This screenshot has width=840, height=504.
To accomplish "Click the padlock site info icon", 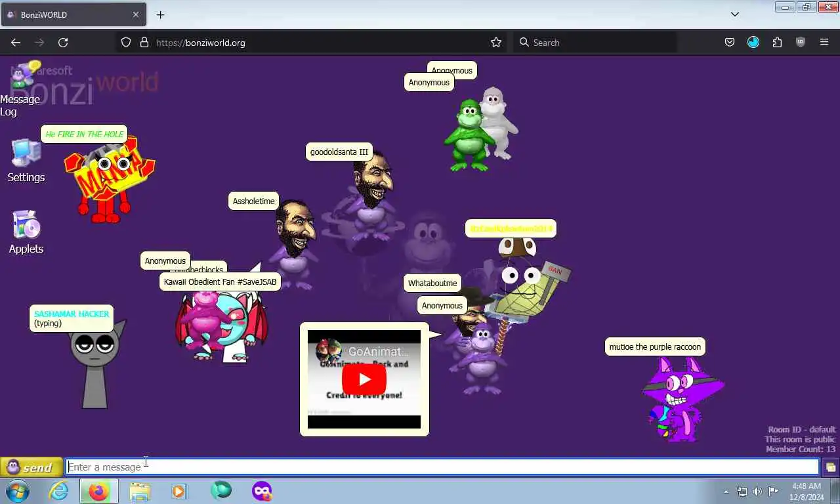I will (x=144, y=43).
